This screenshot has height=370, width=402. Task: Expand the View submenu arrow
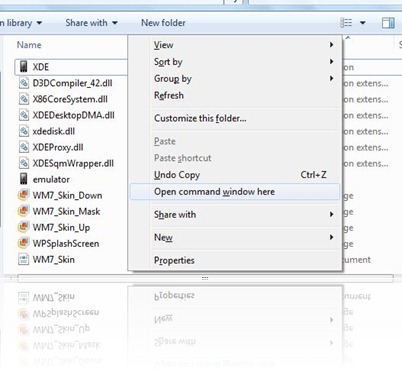click(x=331, y=44)
